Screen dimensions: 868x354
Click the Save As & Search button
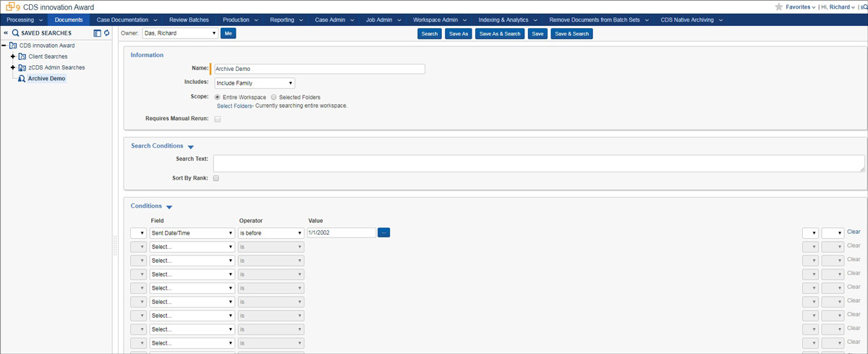(500, 33)
